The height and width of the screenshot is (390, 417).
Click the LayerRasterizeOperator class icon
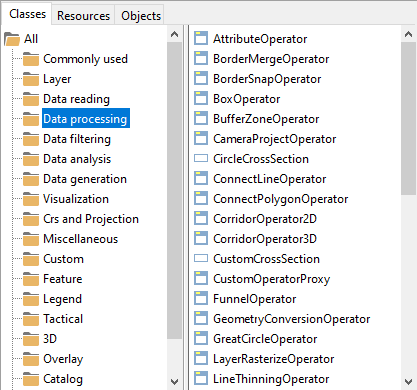201,358
